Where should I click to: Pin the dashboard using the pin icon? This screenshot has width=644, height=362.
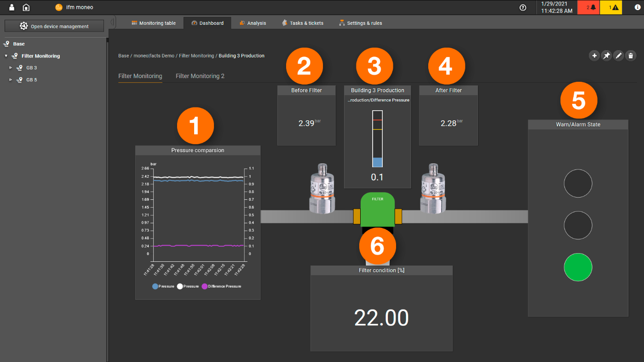click(606, 55)
